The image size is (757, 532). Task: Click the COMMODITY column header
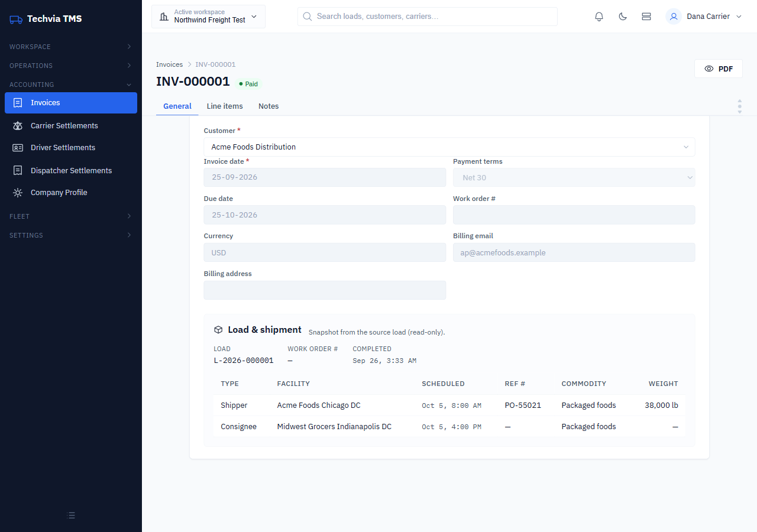(x=584, y=384)
